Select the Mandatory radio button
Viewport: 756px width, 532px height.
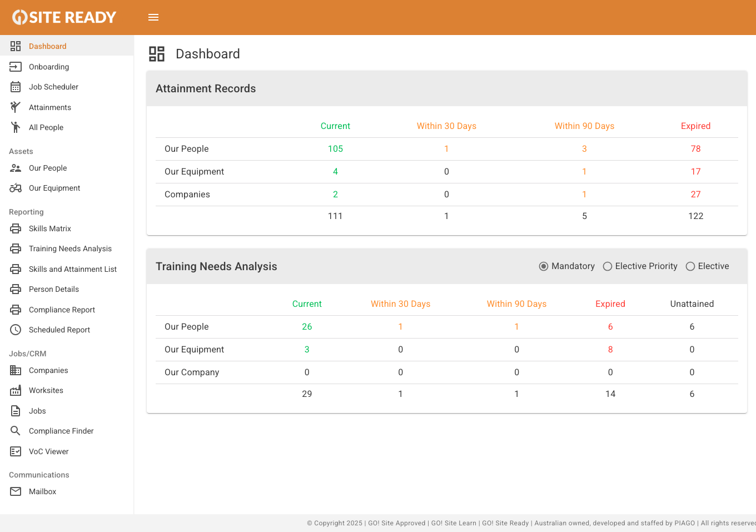pyautogui.click(x=544, y=266)
